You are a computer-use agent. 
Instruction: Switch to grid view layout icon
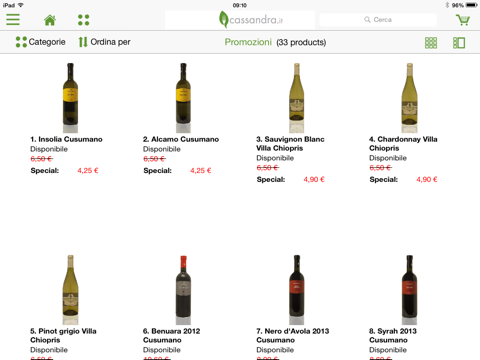click(x=431, y=43)
